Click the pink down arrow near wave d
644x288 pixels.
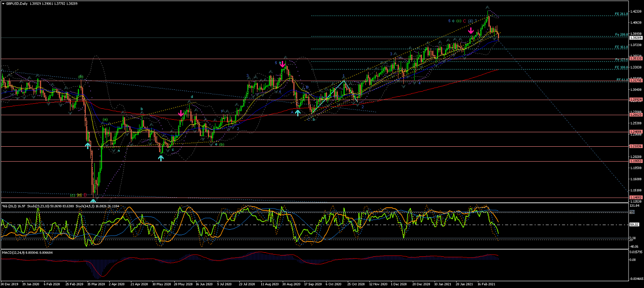pyautogui.click(x=181, y=113)
